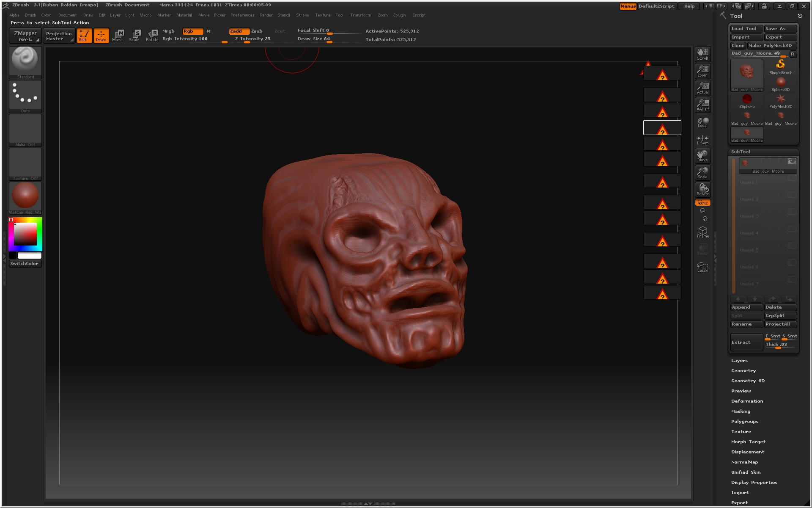Click the Extract button

point(746,342)
